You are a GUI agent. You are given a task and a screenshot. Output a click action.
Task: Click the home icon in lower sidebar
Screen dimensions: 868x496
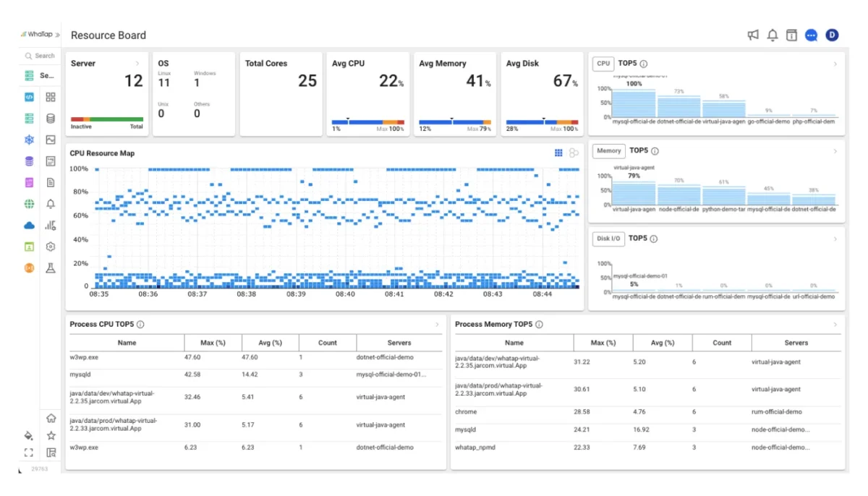click(x=51, y=418)
